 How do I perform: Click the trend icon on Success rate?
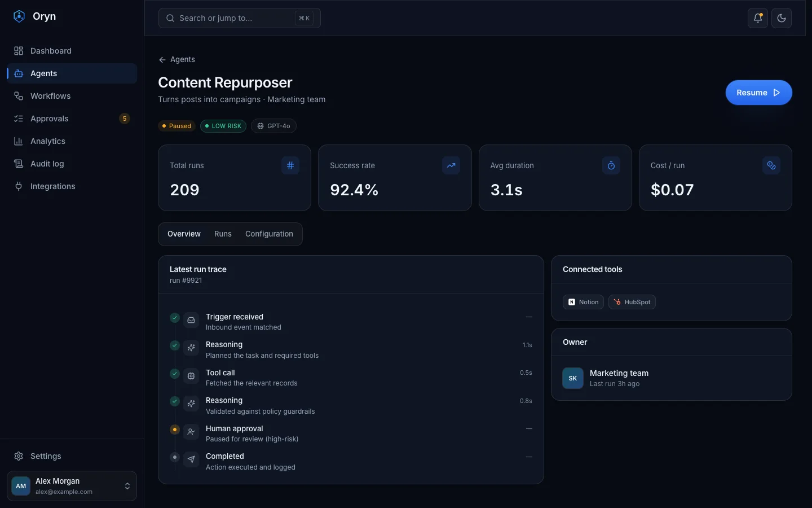tap(451, 165)
